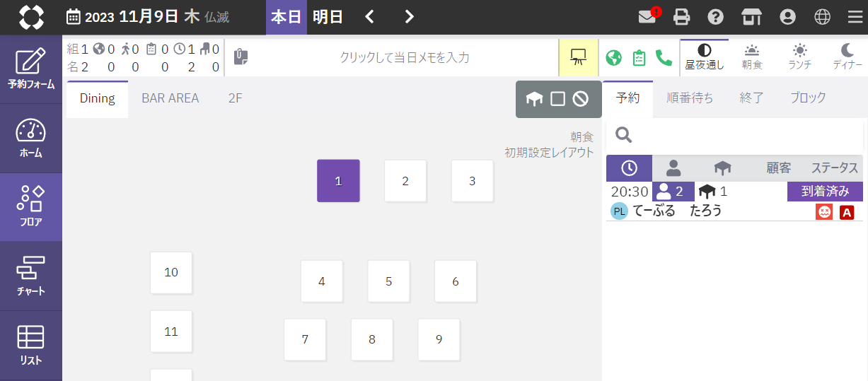Open reservation てーぶる たろう
The image size is (868, 381).
pyautogui.click(x=677, y=211)
